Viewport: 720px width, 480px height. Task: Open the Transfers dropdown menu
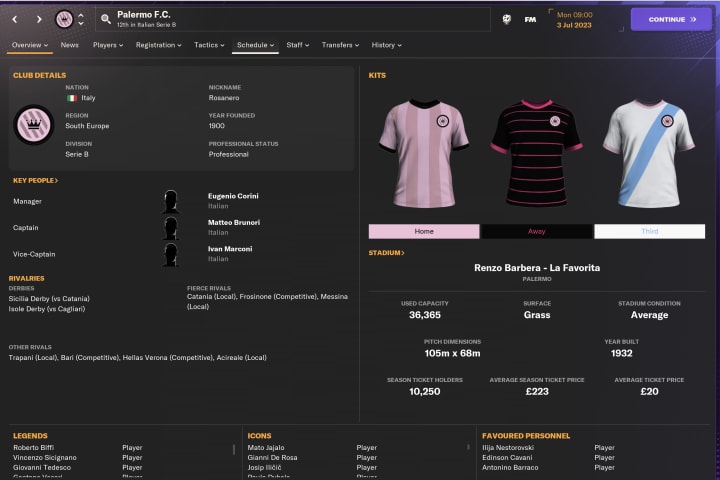click(x=340, y=45)
